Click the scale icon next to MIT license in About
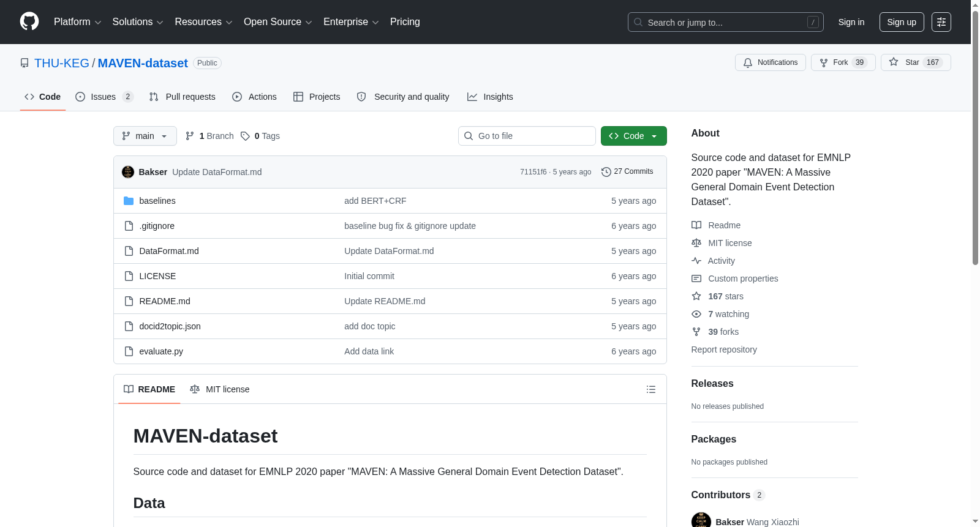 [696, 243]
